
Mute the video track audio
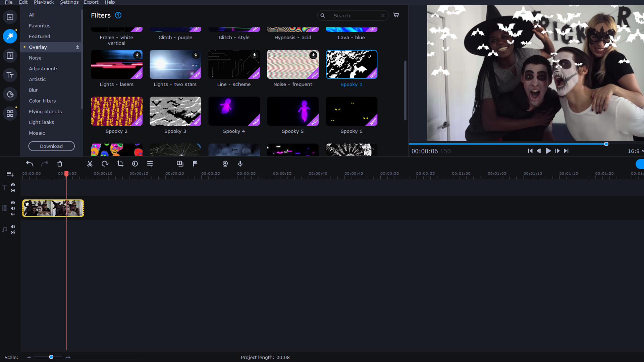[13, 208]
